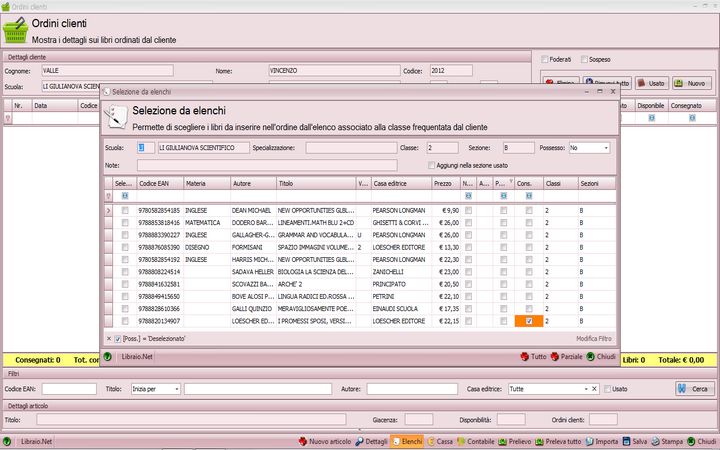The height and width of the screenshot is (450, 720).
Task: Click the Modifica Filtro link
Action: (594, 338)
